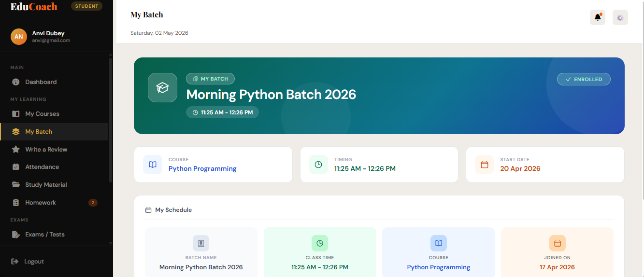Click the sidebar scroll down arrow
Viewport: 644px width, 277px height.
111,243
